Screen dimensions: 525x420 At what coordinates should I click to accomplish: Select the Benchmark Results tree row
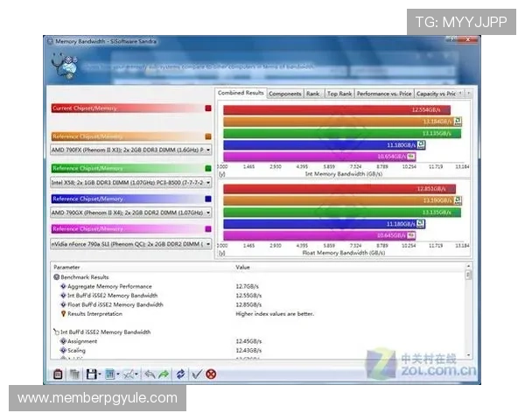(85, 277)
